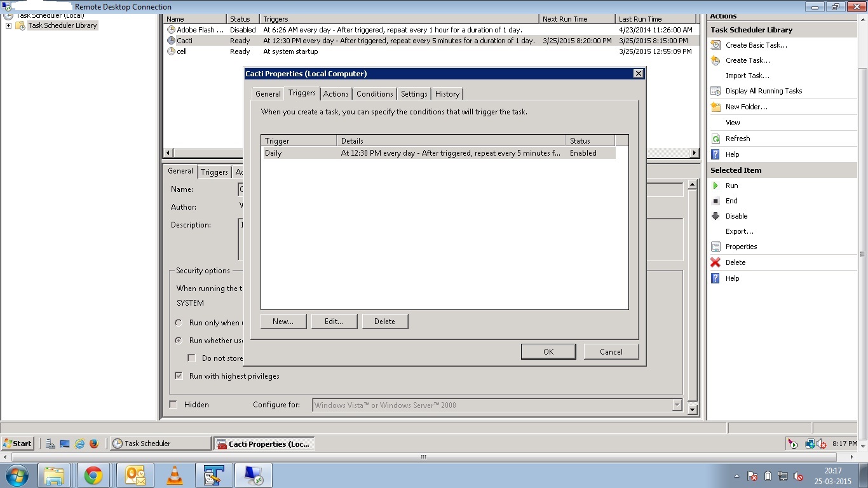Click the black End square icon
This screenshot has height=488, width=868.
715,201
